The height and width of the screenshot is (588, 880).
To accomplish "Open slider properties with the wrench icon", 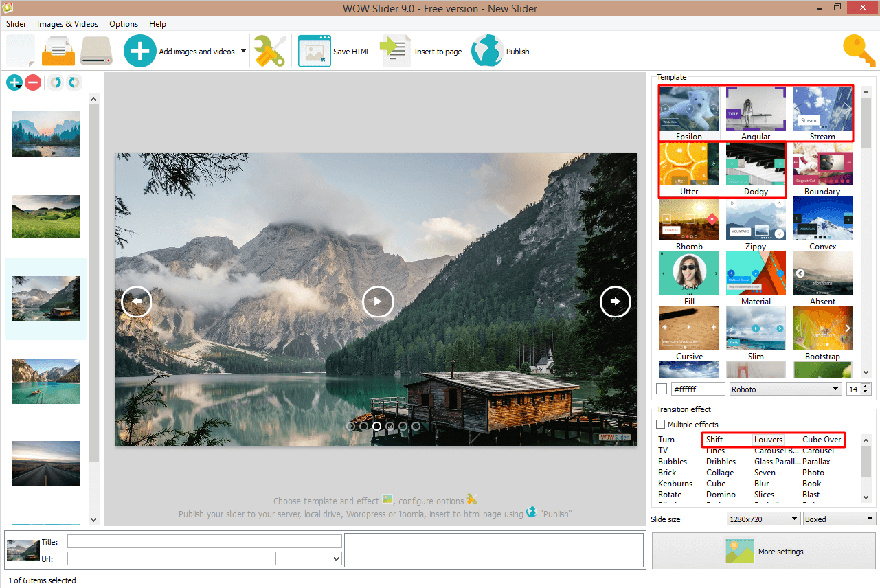I will (x=271, y=50).
